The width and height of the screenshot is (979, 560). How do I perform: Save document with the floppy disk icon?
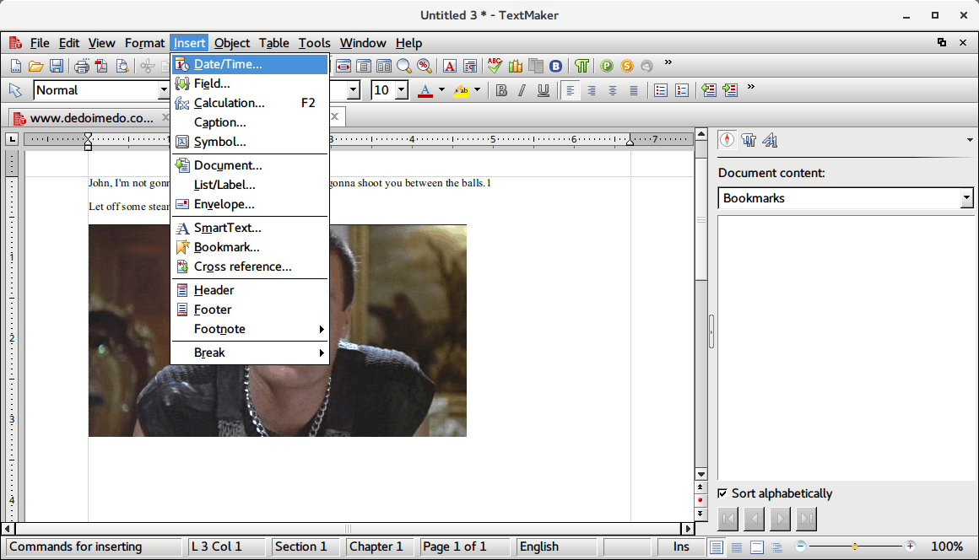[x=57, y=66]
